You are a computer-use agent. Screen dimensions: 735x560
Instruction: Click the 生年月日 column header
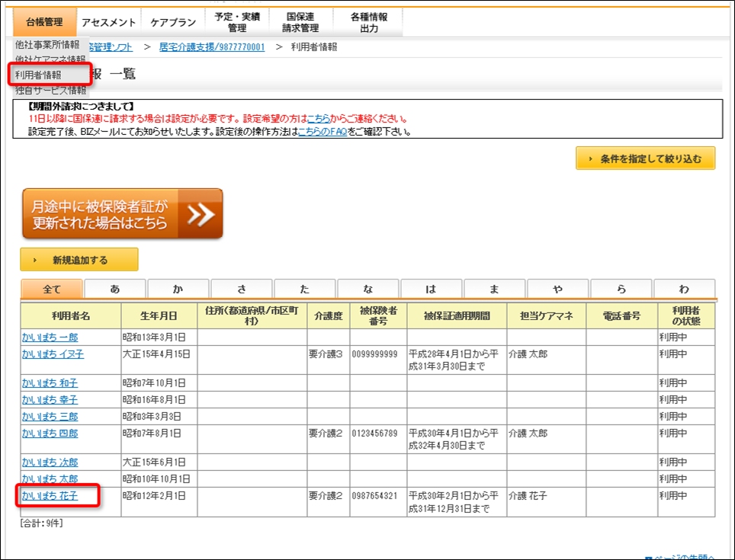[159, 316]
